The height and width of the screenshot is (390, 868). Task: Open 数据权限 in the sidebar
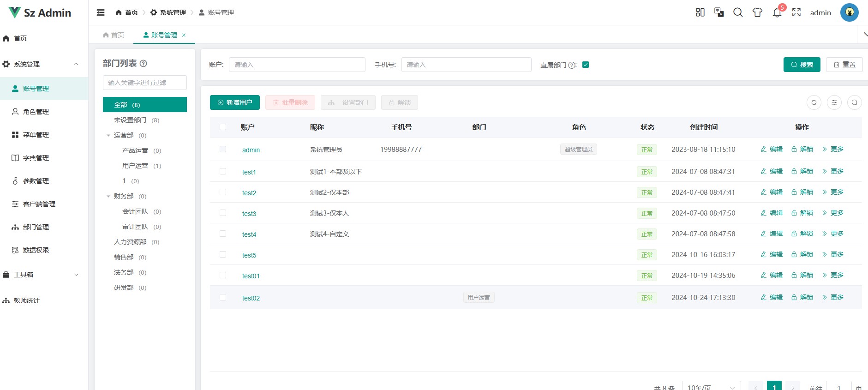(x=44, y=250)
